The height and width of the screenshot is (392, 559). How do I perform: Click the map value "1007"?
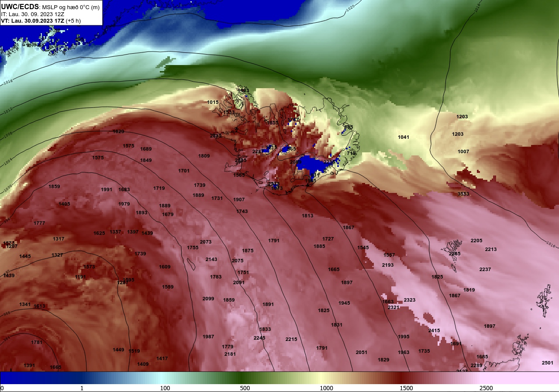[463, 151]
